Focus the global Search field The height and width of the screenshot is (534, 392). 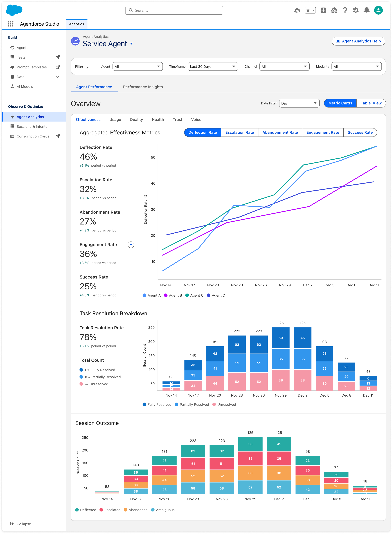click(x=174, y=10)
